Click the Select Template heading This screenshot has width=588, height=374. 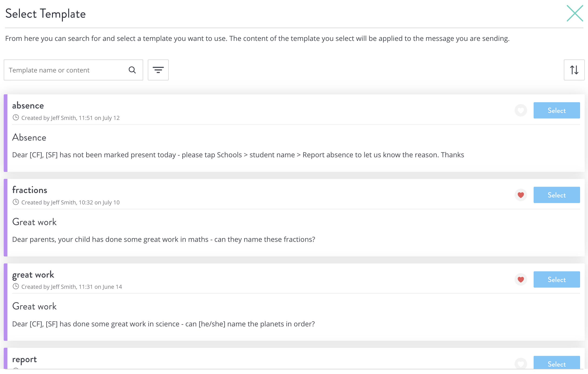click(45, 14)
